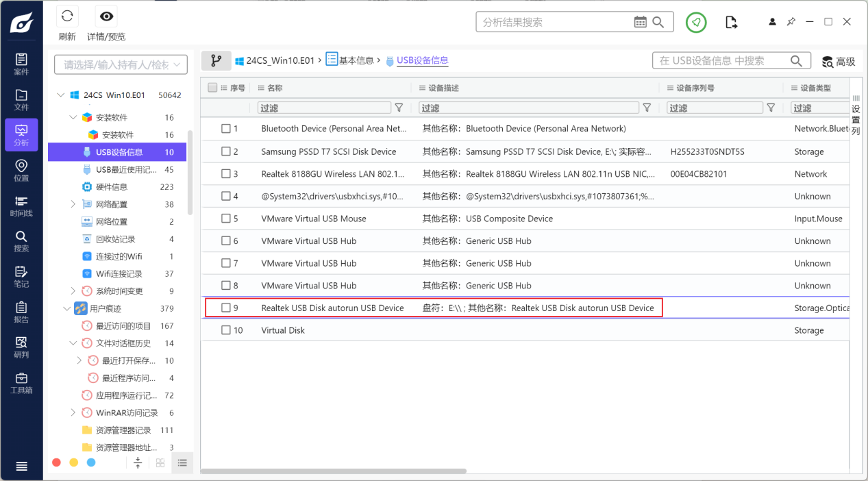Click the hamburger menu icon at sidebar bottom
This screenshot has height=481, width=868.
coord(21,466)
